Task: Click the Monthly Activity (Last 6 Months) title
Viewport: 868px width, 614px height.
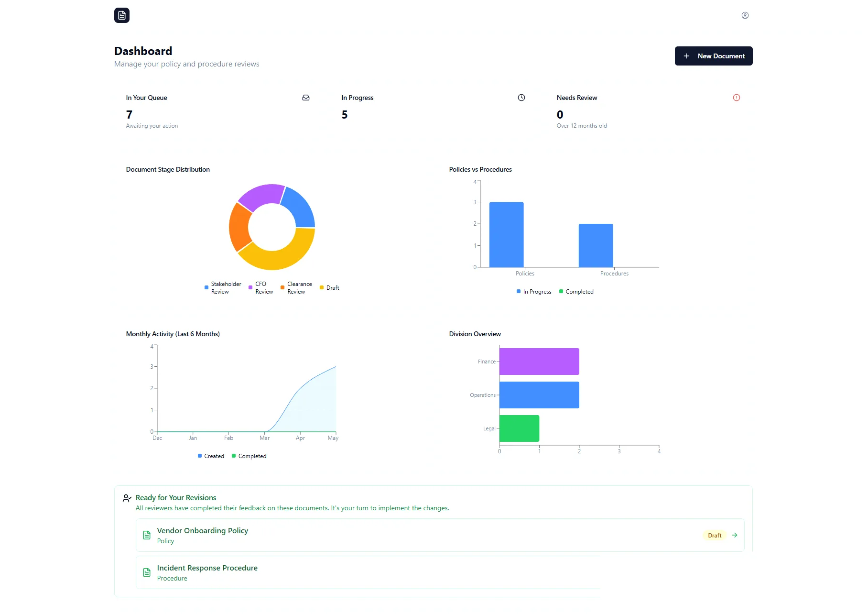Action: (173, 334)
